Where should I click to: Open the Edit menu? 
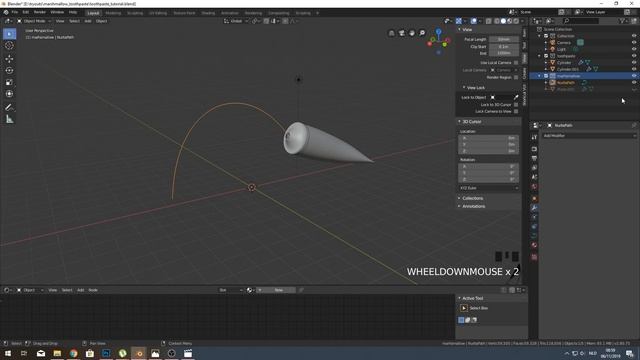tap(26, 12)
